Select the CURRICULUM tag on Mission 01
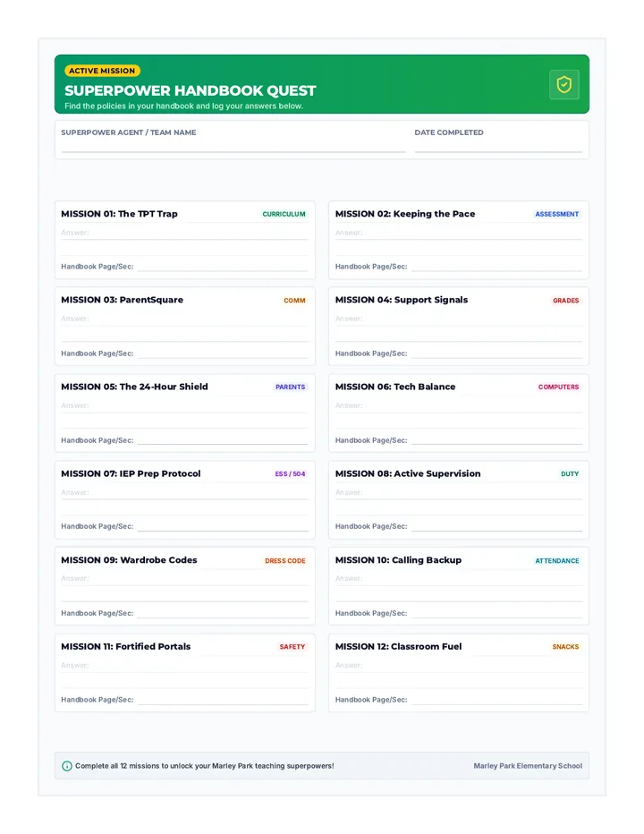The image size is (644, 834). [284, 214]
